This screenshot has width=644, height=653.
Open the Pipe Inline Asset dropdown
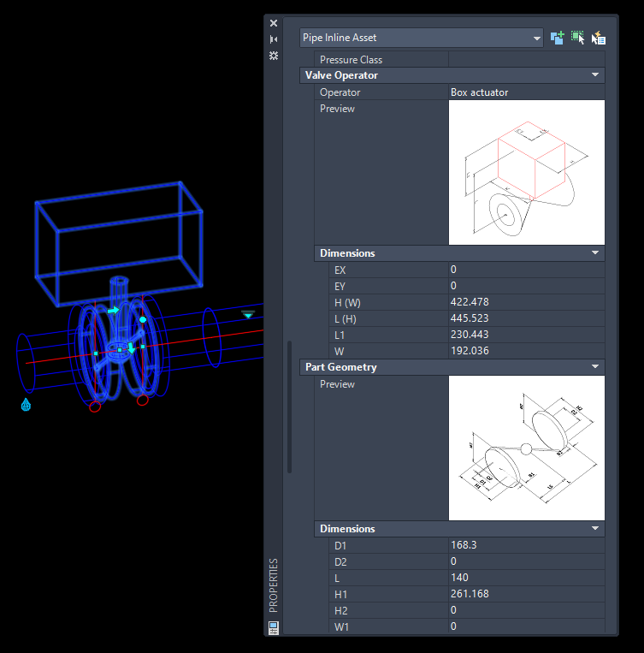tap(422, 38)
